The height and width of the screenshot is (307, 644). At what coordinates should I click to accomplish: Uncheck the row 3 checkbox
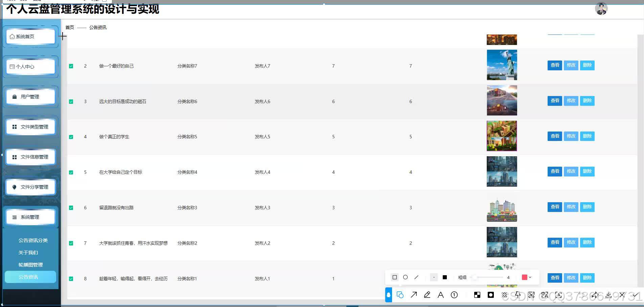click(x=71, y=101)
